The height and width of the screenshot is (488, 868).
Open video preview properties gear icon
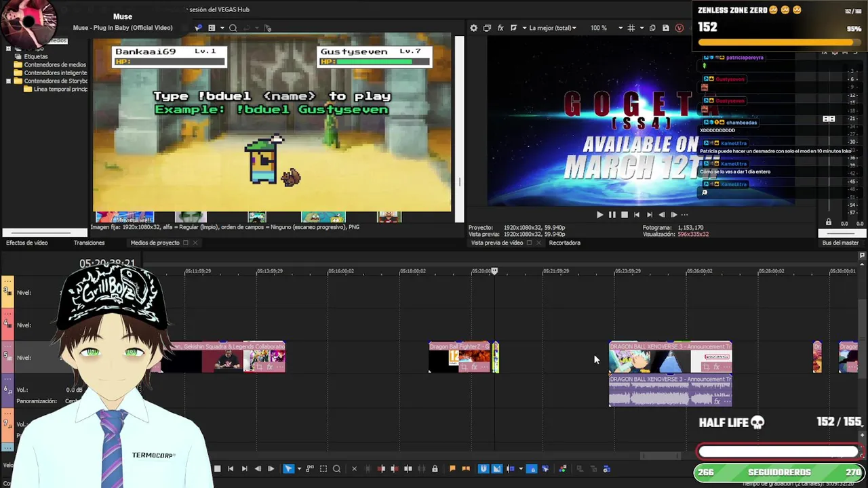tap(473, 28)
